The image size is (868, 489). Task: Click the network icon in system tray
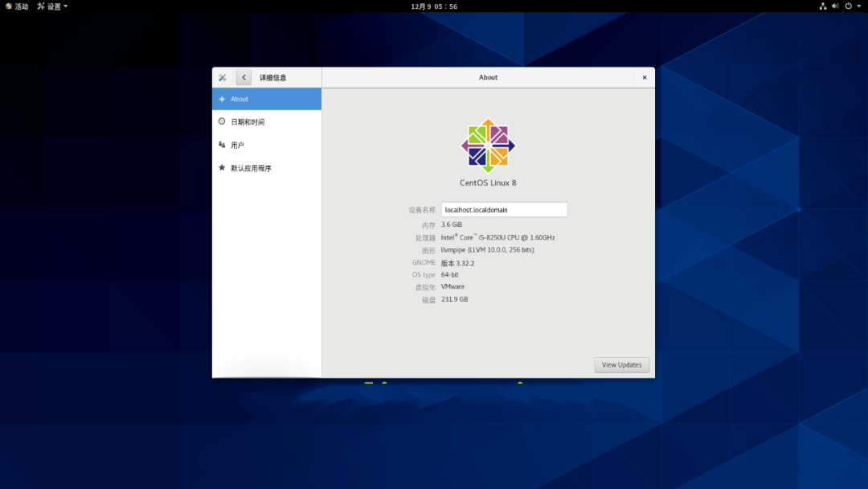click(823, 6)
